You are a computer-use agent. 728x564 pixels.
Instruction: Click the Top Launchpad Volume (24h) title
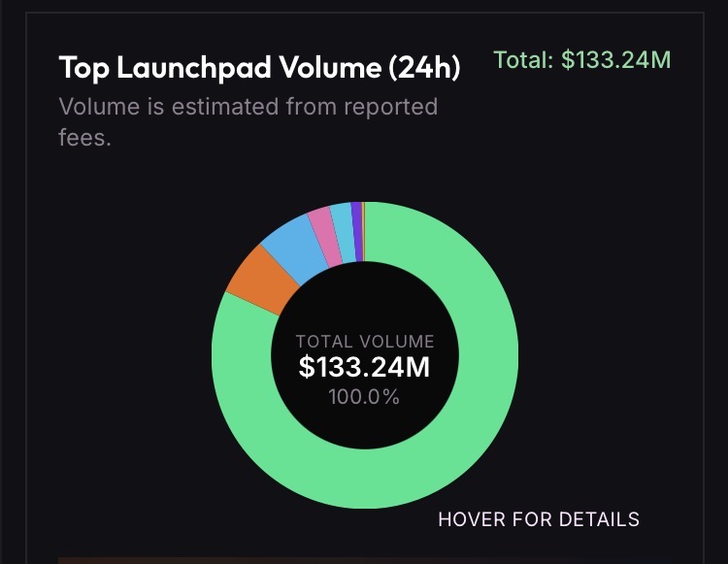(x=259, y=68)
